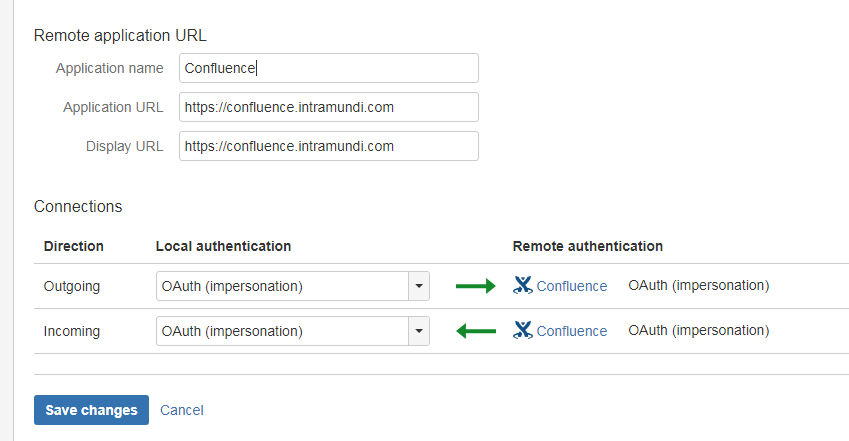Click the Confluence icon in Incoming row
Image resolution: width=849 pixels, height=441 pixels.
(x=523, y=330)
